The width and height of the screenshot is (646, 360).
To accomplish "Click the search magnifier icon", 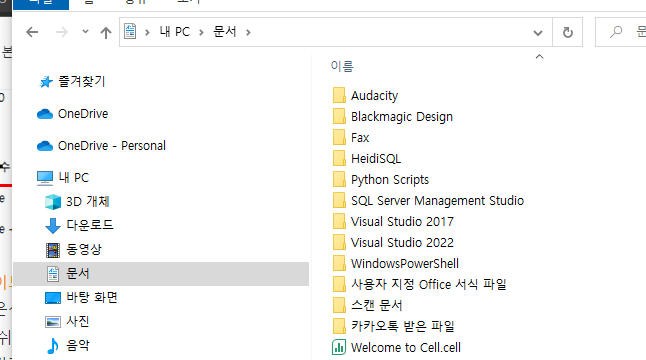I will pyautogui.click(x=616, y=32).
